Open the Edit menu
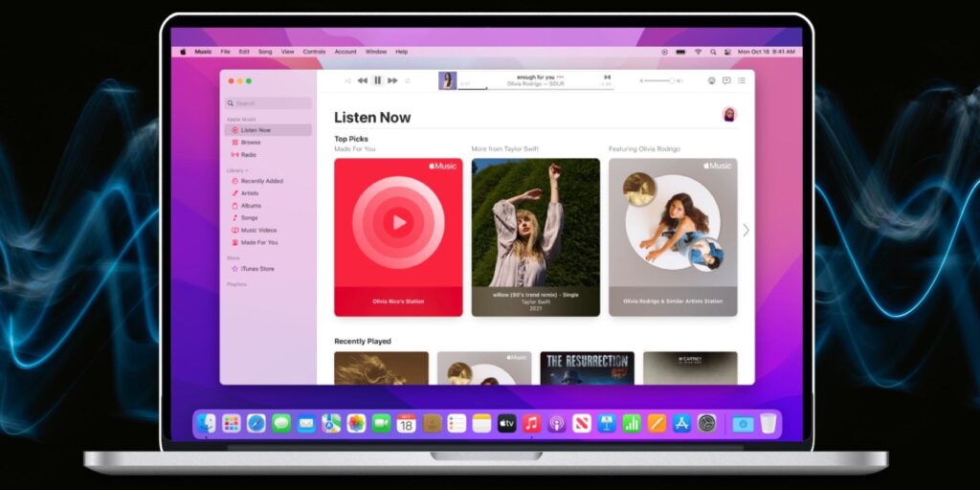The width and height of the screenshot is (980, 490). pos(244,52)
